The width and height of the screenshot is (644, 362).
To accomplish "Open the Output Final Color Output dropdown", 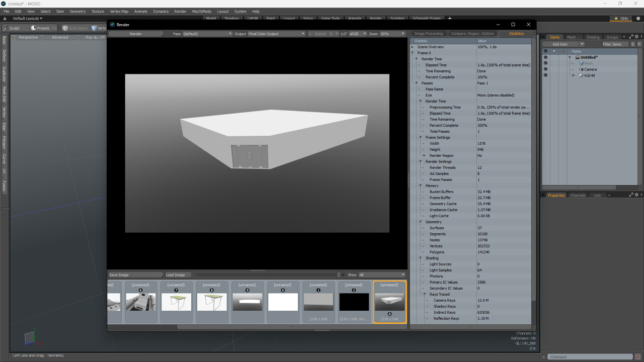I will (276, 34).
